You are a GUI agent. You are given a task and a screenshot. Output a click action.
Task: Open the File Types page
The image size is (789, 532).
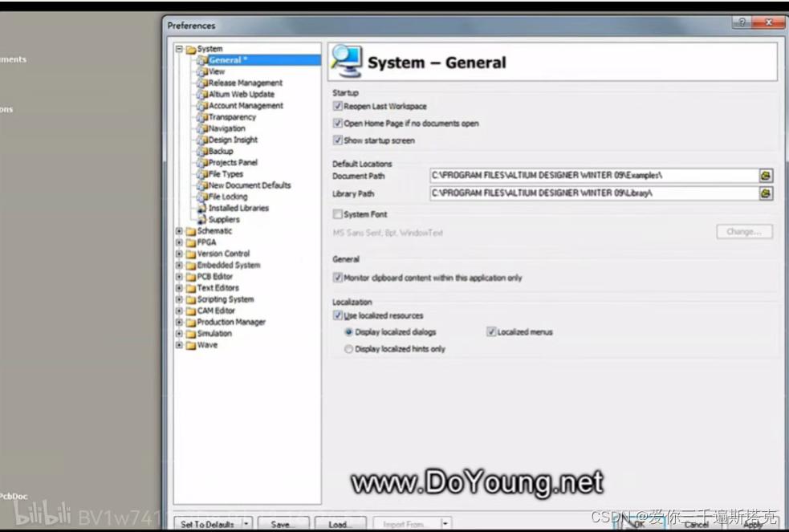(226, 174)
